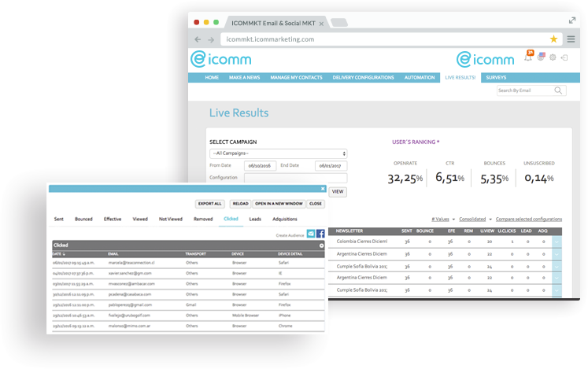The width and height of the screenshot is (588, 369).
Task: Open the # Values dropdown
Action: point(443,220)
